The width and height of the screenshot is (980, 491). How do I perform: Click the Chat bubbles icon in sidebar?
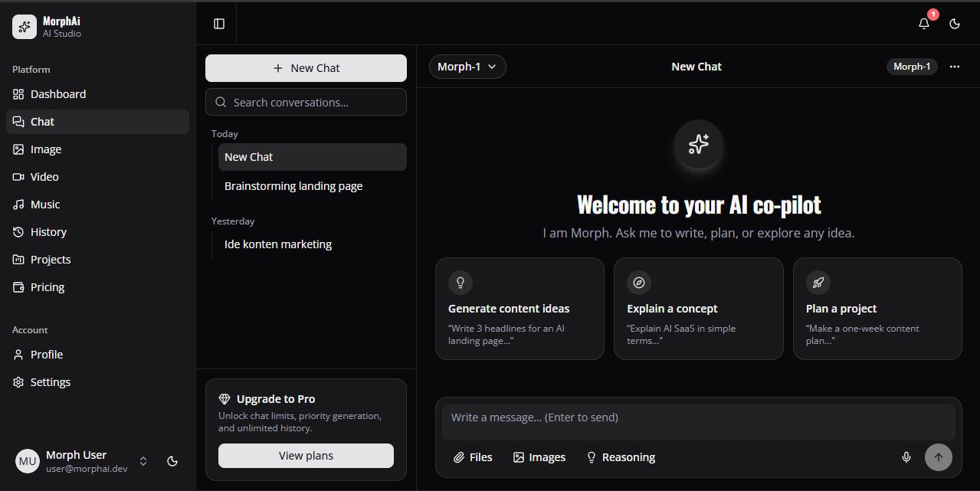18,122
